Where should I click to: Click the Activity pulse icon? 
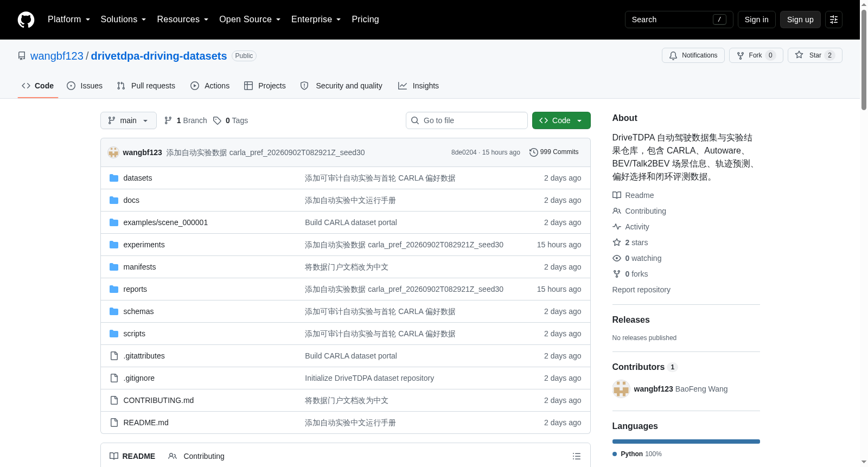[x=617, y=227]
